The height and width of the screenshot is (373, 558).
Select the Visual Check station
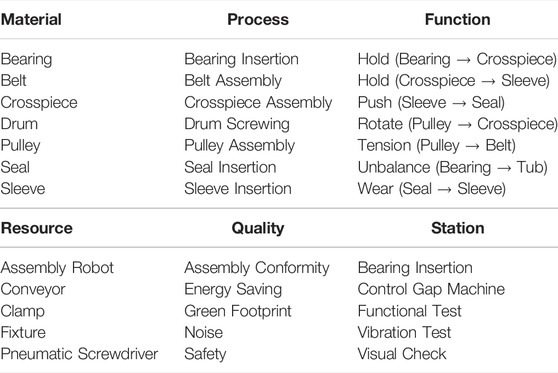tap(402, 354)
